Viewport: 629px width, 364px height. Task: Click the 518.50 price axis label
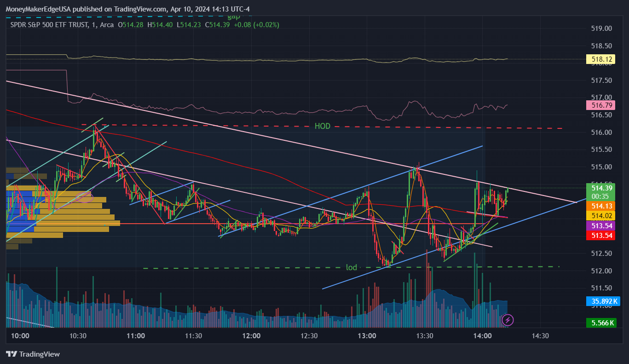click(601, 46)
